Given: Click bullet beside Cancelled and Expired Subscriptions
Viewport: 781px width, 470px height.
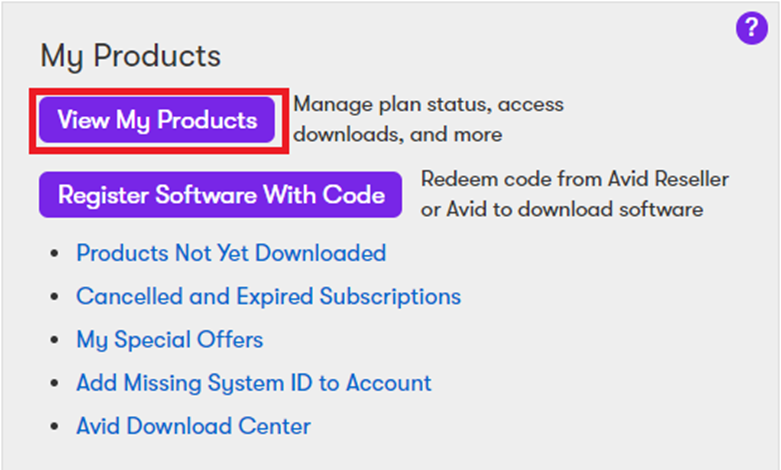Looking at the screenshot, I should [x=54, y=297].
